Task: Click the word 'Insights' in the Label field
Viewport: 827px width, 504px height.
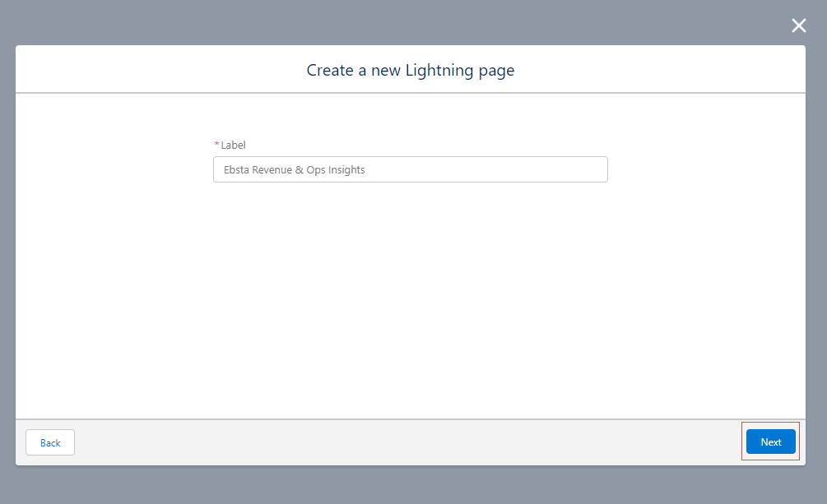Action: pos(346,170)
